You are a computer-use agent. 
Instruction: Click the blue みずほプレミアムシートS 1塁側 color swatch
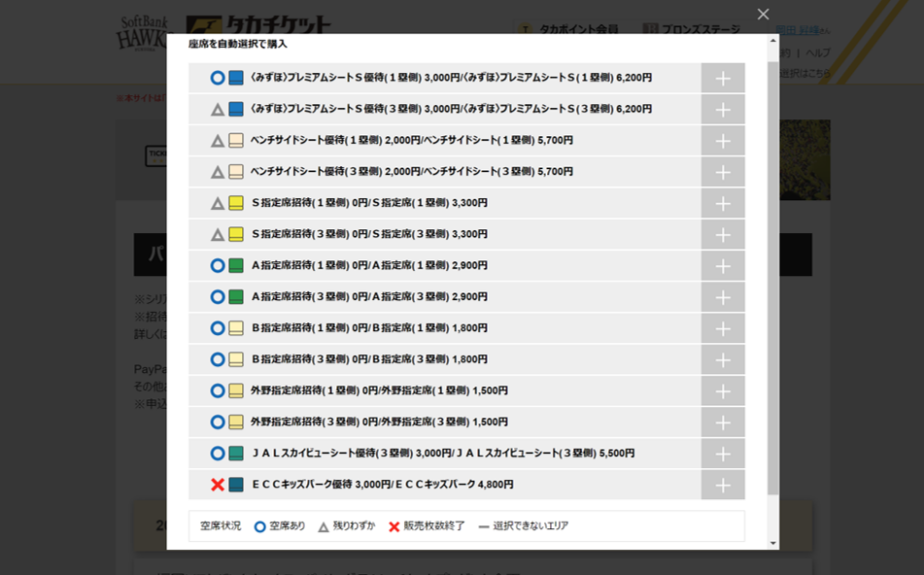click(x=236, y=78)
